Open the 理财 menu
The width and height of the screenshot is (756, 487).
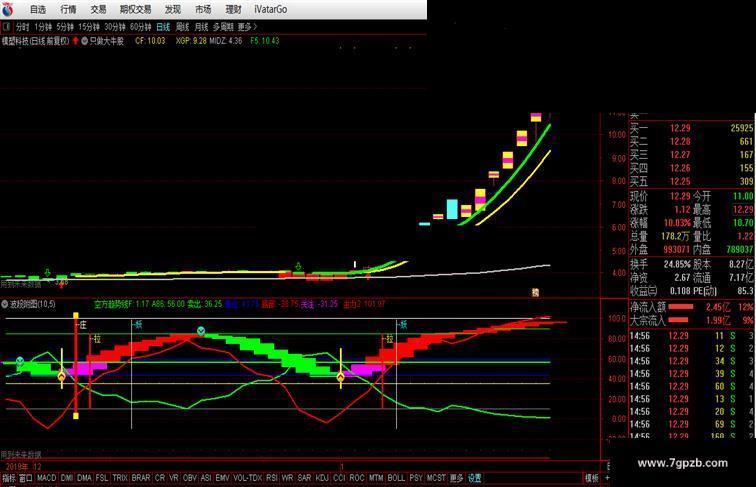(233, 9)
